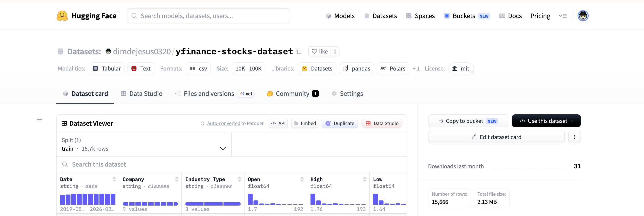This screenshot has height=216, width=644.
Task: Open dimdejesus0320 profile link
Action: (x=142, y=51)
